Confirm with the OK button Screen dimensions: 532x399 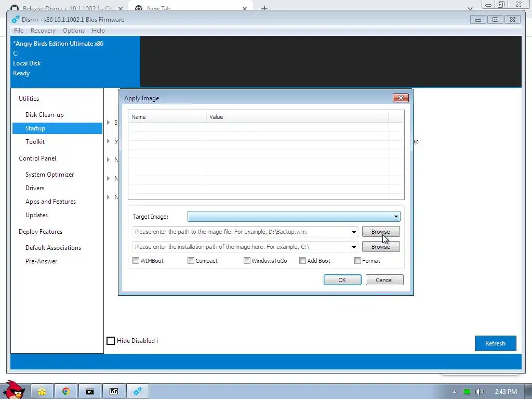pyautogui.click(x=342, y=280)
